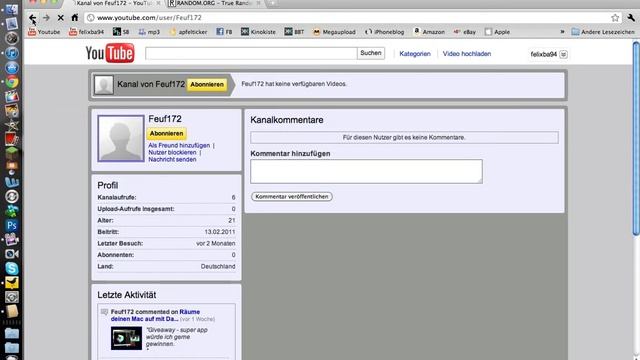Open the Räume deinen Mac auf video link
This screenshot has height=360, width=640.
pos(155,315)
